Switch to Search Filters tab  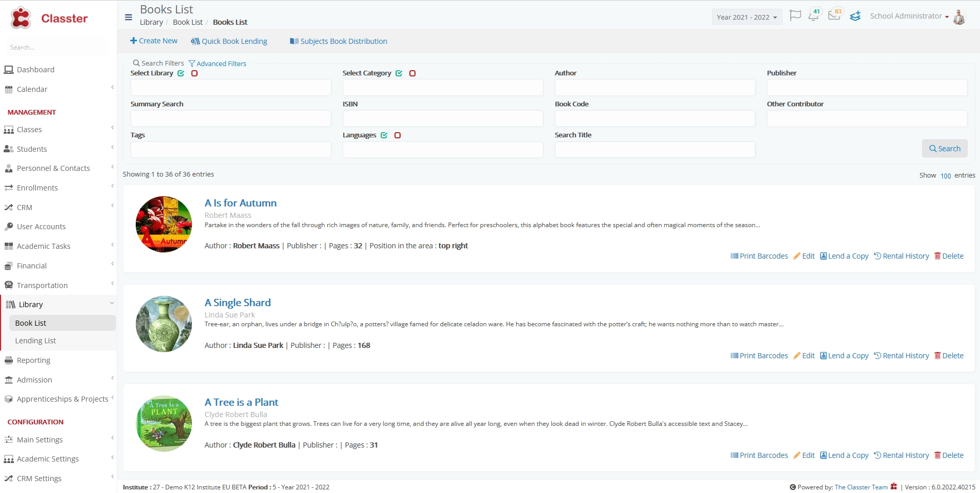[158, 63]
